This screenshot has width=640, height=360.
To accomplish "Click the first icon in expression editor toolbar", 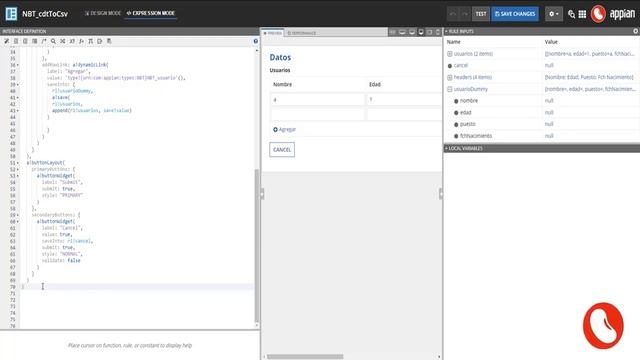I will [7, 41].
